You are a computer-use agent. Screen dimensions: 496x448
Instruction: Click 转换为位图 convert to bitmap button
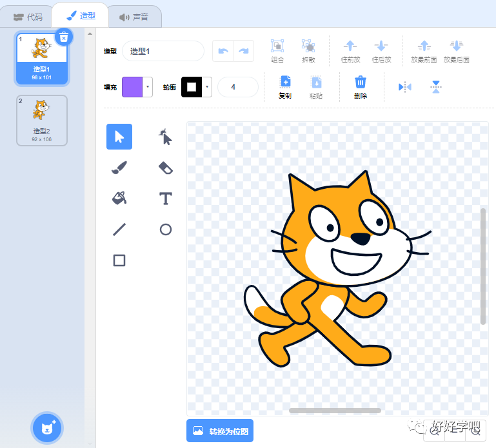(x=220, y=431)
